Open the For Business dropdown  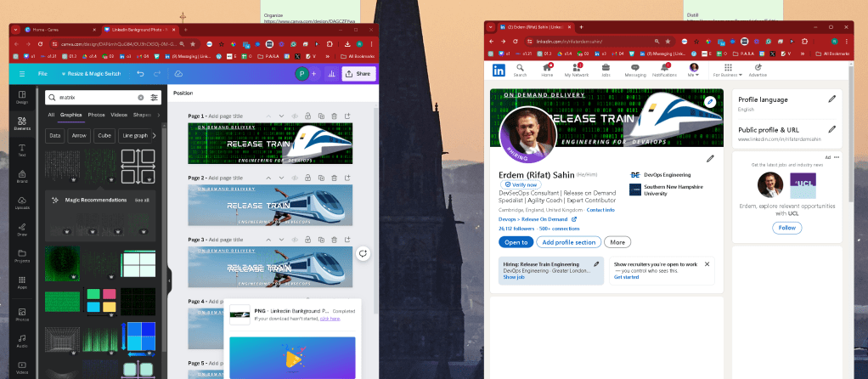click(x=727, y=70)
